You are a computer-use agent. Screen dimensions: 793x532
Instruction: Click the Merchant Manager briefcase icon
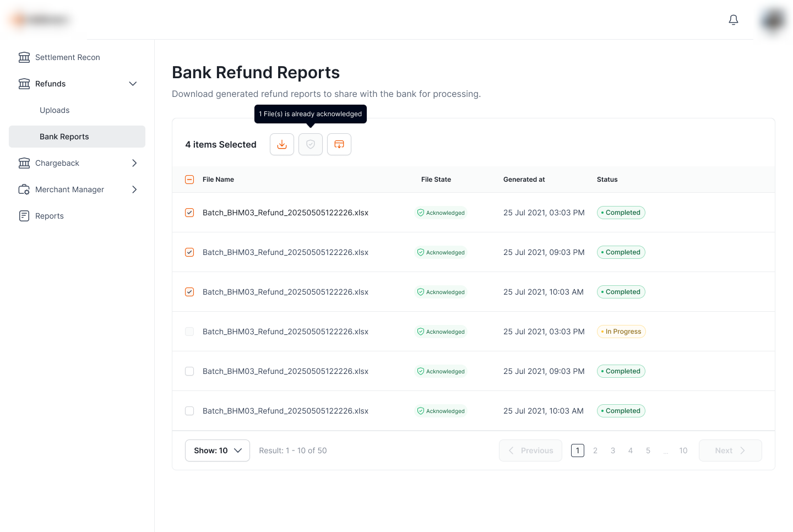(24, 189)
